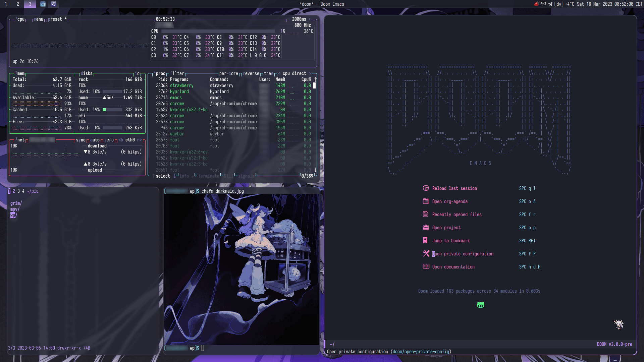Open the preset selector in the cpu panel
Viewport: 644px width, 362px height.
click(x=55, y=19)
